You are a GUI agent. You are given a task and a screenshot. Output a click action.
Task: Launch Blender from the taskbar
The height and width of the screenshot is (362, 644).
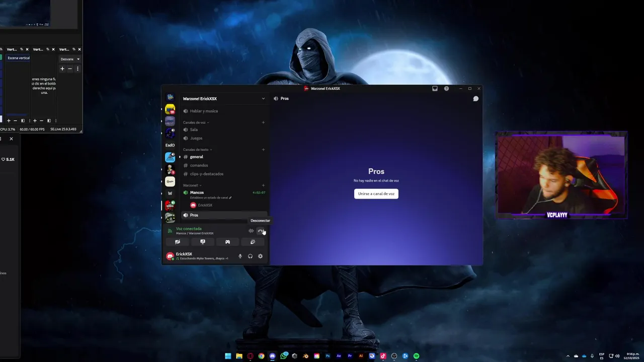[x=305, y=356]
